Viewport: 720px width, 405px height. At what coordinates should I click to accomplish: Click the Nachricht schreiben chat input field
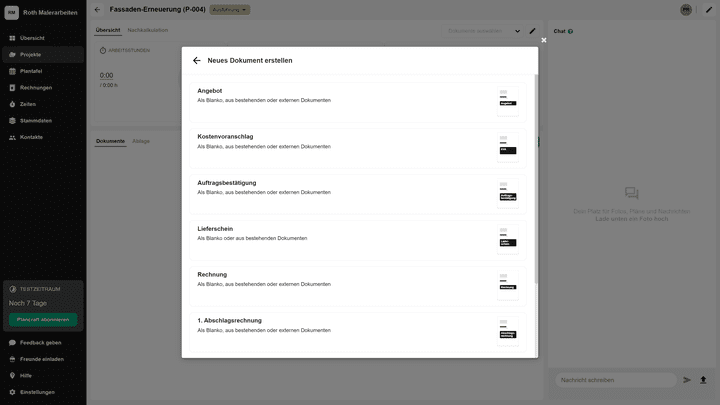pos(615,380)
